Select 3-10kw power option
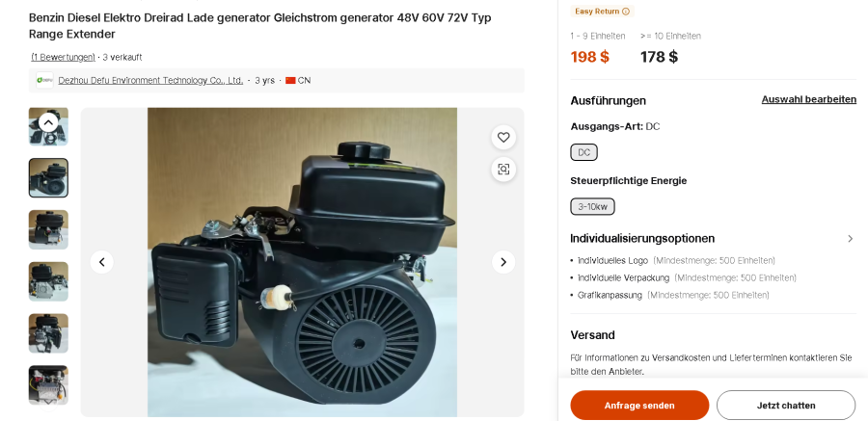Image resolution: width=868 pixels, height=421 pixels. click(x=592, y=207)
